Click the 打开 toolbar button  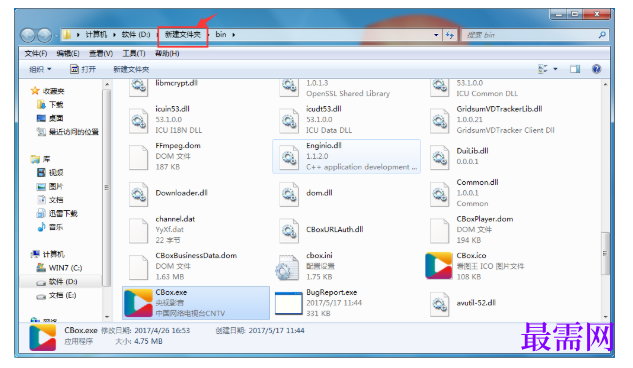tap(83, 69)
